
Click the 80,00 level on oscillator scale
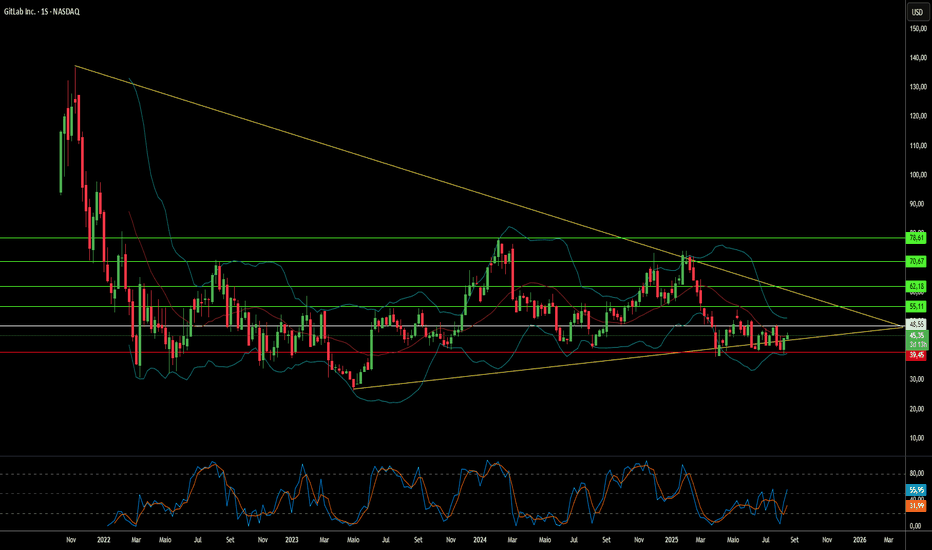917,473
